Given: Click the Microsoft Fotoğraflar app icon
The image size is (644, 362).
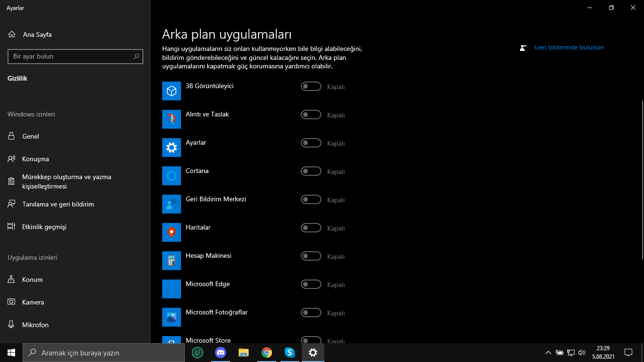Looking at the screenshot, I should coord(172,317).
